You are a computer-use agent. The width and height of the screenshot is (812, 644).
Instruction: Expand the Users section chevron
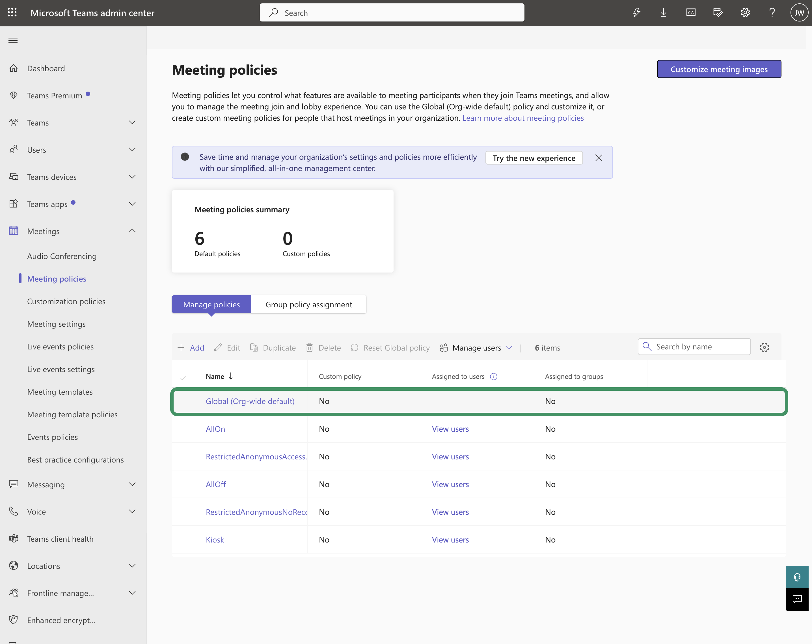point(132,149)
